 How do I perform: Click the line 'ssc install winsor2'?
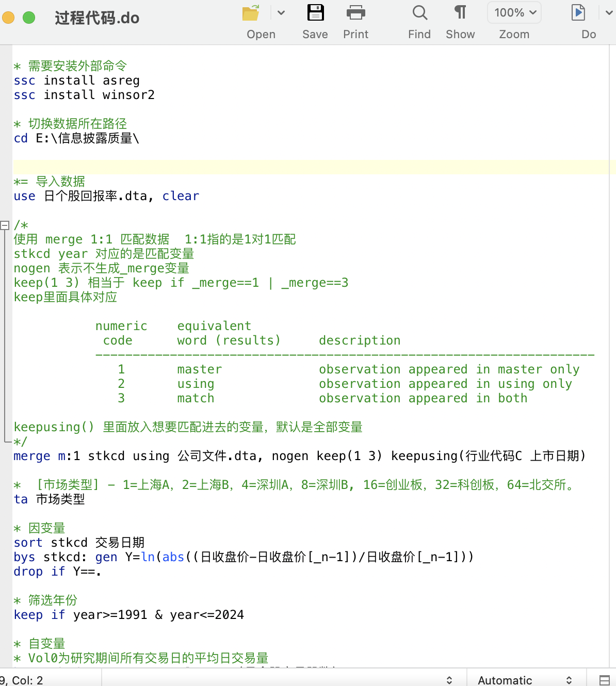(x=84, y=95)
